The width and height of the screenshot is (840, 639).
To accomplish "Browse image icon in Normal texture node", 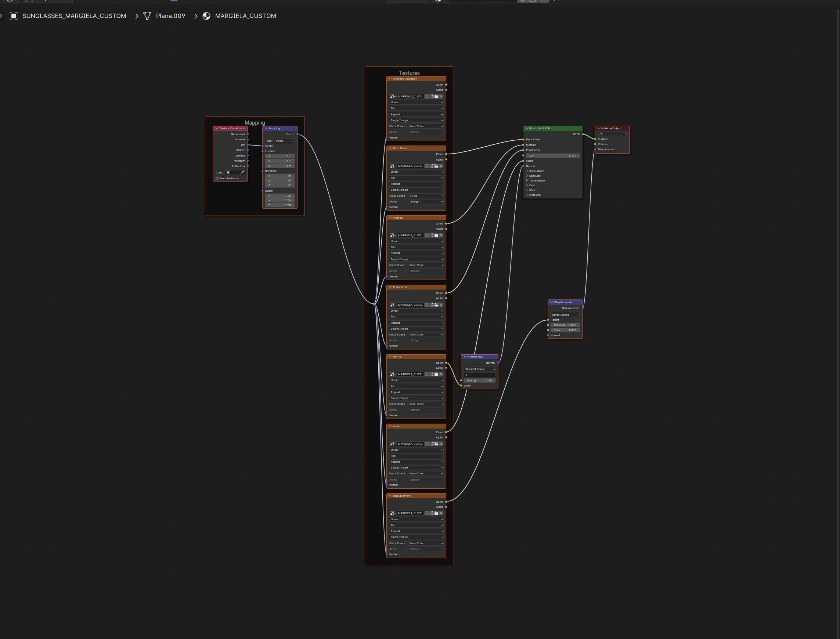I will (x=393, y=375).
